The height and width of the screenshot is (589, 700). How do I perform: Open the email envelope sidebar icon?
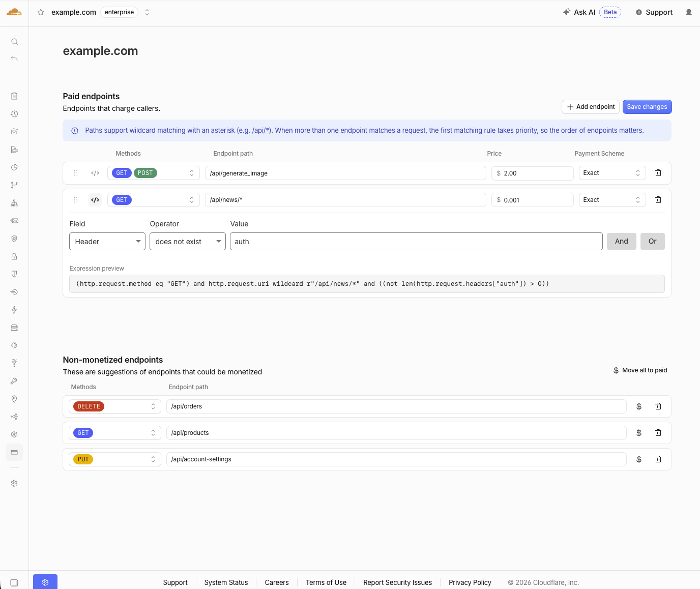pyautogui.click(x=14, y=221)
